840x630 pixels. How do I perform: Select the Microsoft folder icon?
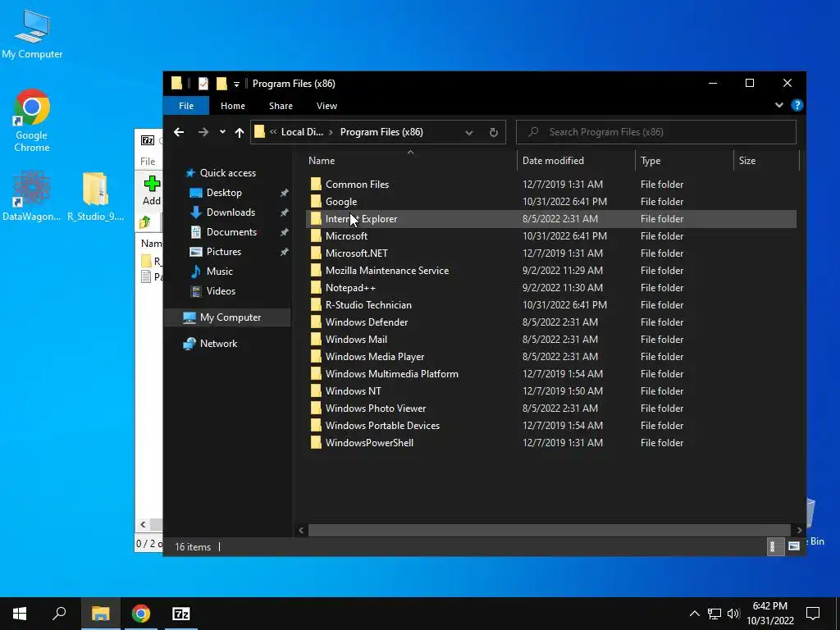click(x=316, y=235)
